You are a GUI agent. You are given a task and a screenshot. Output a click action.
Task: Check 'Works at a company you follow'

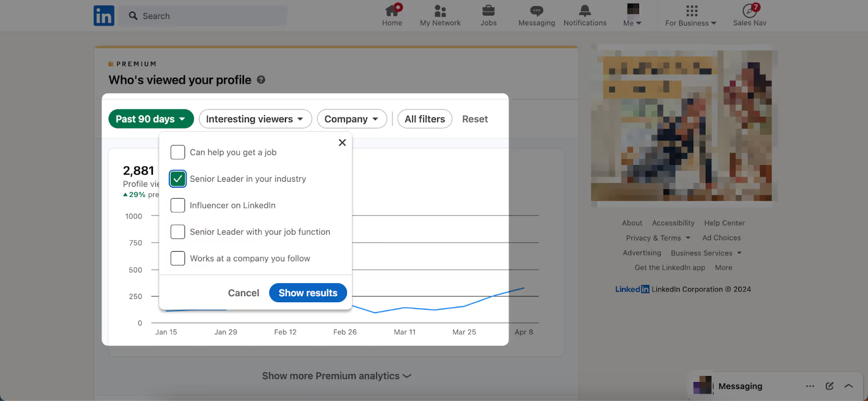178,258
